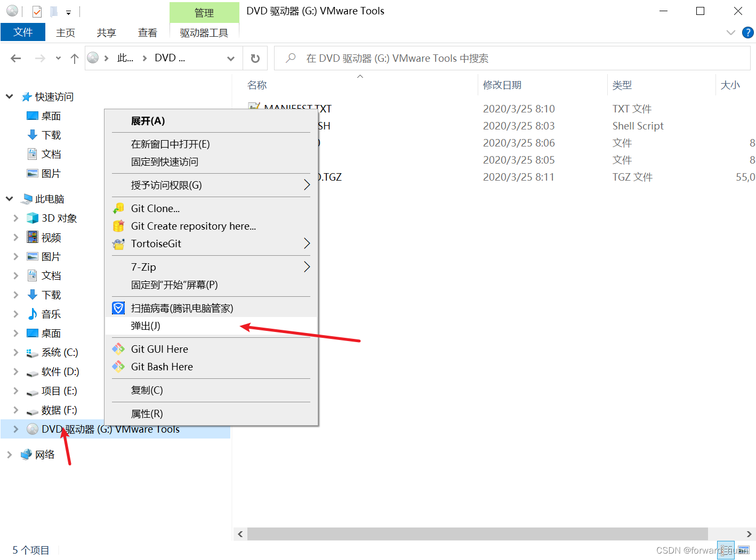Screen dimensions: 756x560
Task: Select the 数据 (F:) drive
Action: (x=59, y=410)
